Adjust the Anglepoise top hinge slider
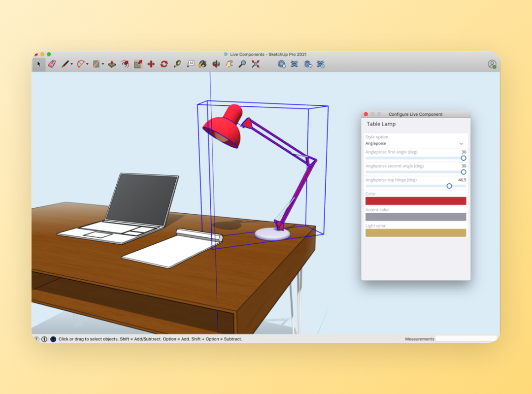 (449, 186)
